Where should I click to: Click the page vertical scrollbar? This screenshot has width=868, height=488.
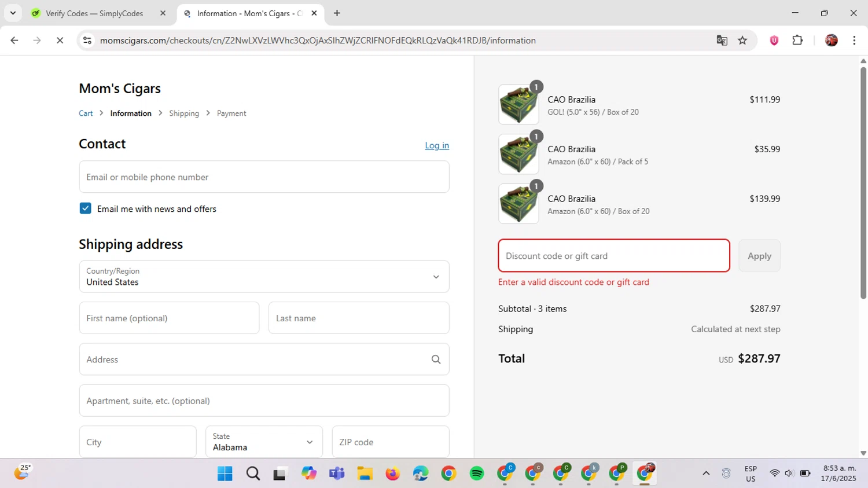863,183
